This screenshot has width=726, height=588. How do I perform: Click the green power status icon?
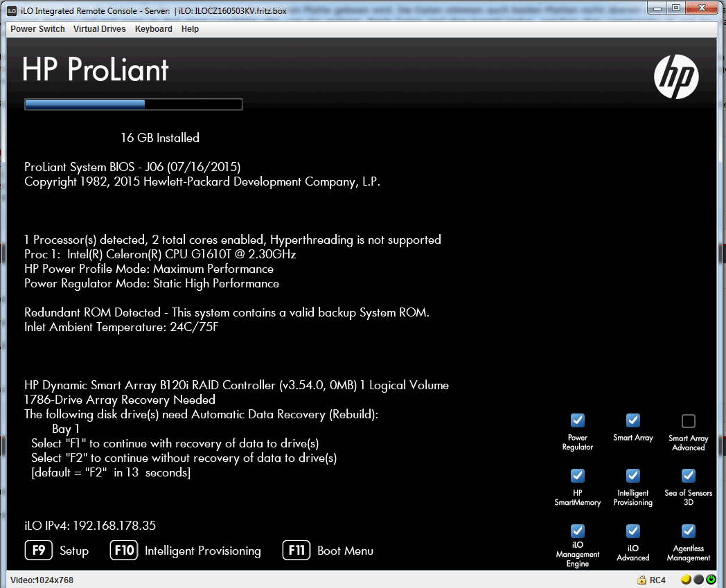pos(711,579)
